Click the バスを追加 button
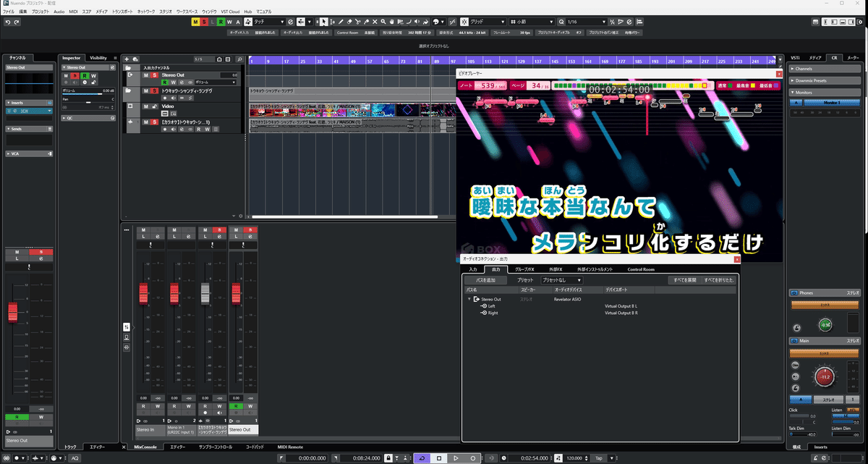This screenshot has width=868, height=464. [485, 279]
